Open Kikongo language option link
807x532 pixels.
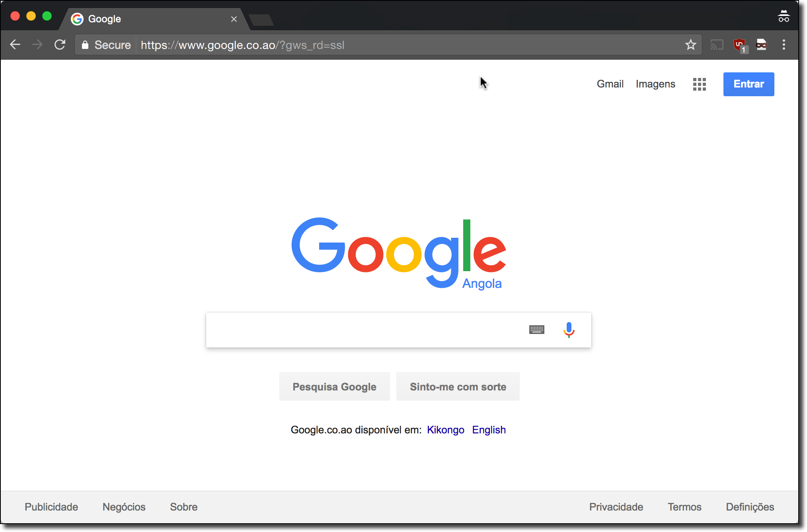445,430
